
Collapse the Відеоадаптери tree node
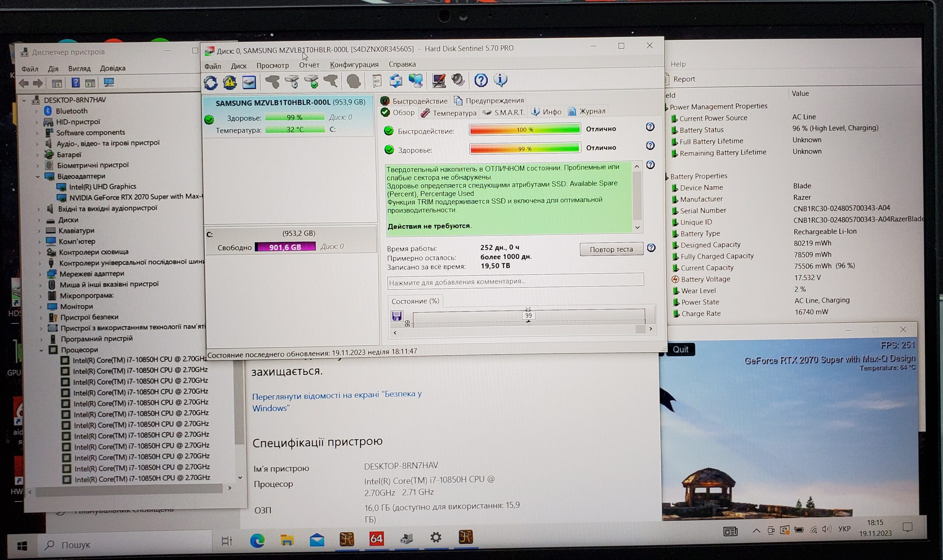coord(38,177)
